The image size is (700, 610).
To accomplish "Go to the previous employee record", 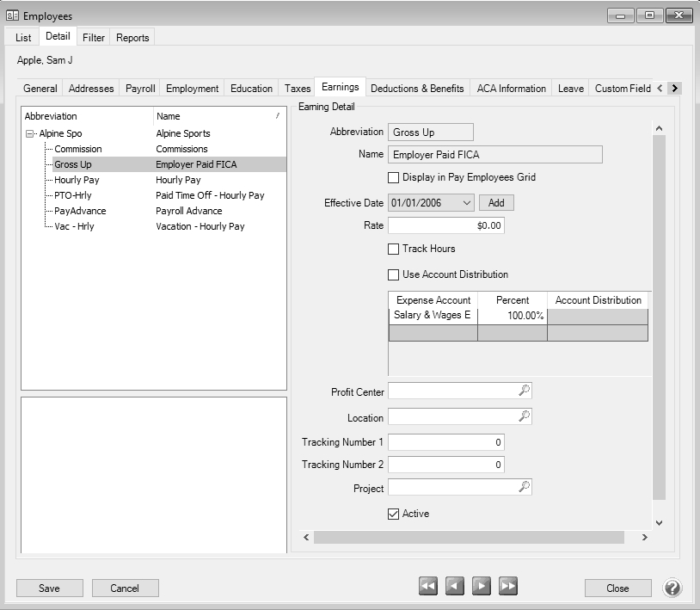I will click(455, 587).
